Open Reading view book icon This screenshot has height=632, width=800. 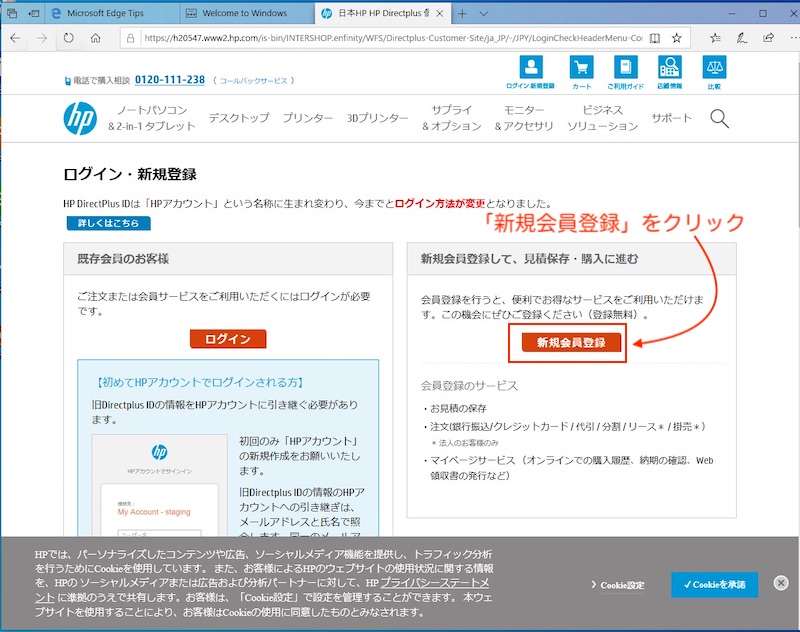[655, 38]
